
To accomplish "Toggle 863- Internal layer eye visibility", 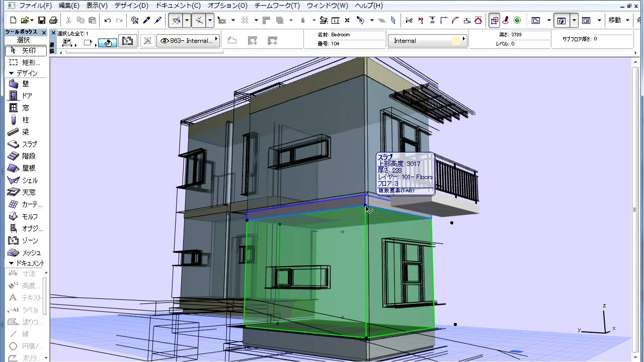I will pyautogui.click(x=164, y=41).
